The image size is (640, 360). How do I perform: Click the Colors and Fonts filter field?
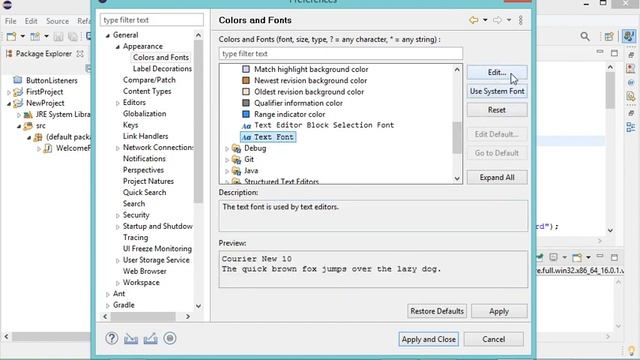(341, 54)
